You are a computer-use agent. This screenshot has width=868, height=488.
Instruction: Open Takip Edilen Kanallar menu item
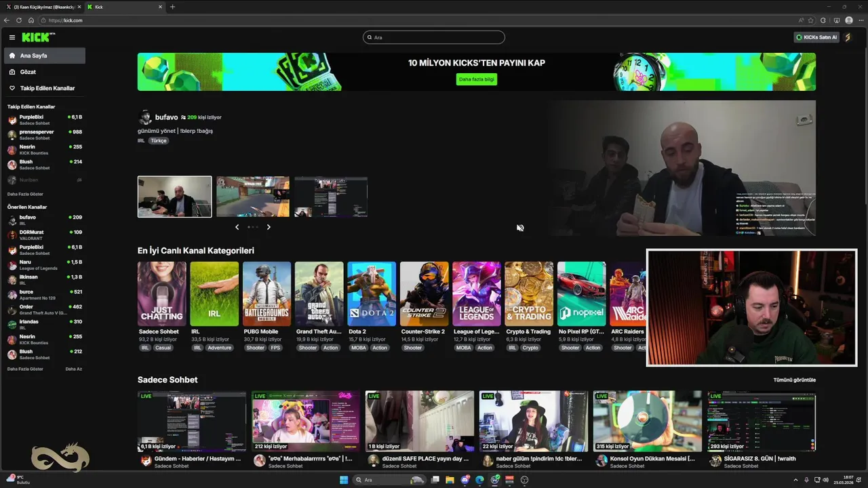pyautogui.click(x=44, y=88)
